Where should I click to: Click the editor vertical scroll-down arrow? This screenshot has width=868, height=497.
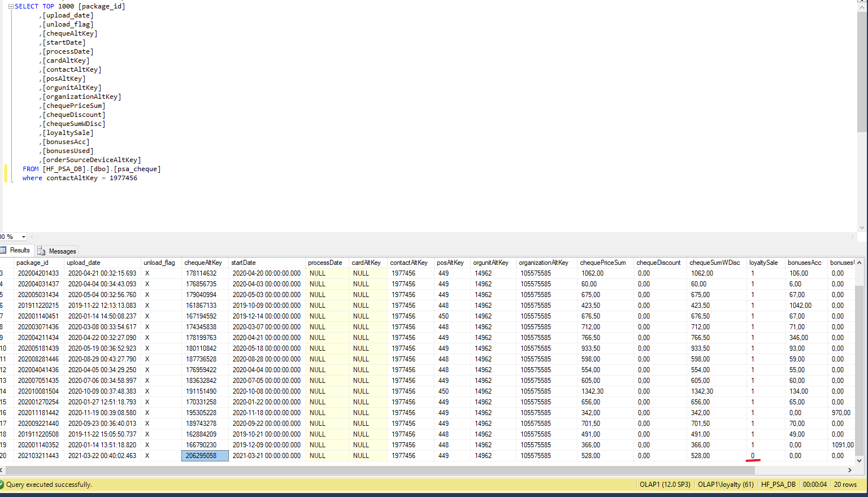point(862,228)
